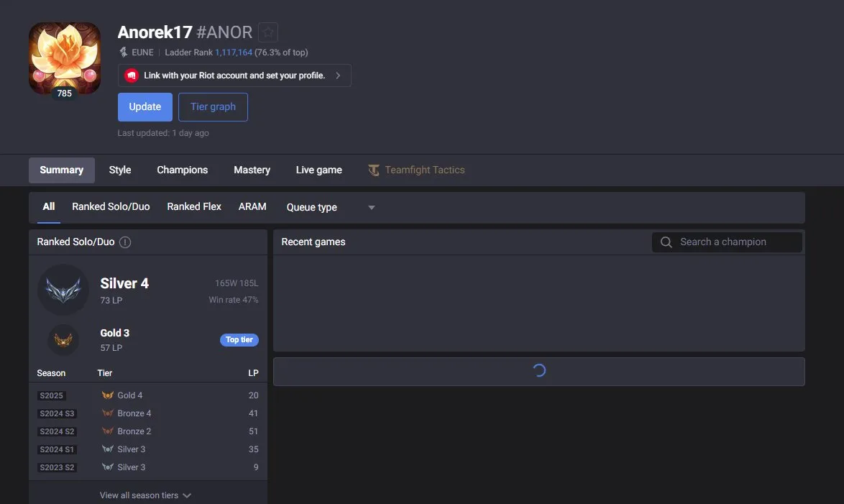Image resolution: width=844 pixels, height=504 pixels.
Task: Click the Silver 3 tier icon for S2024 S1
Action: click(x=108, y=449)
